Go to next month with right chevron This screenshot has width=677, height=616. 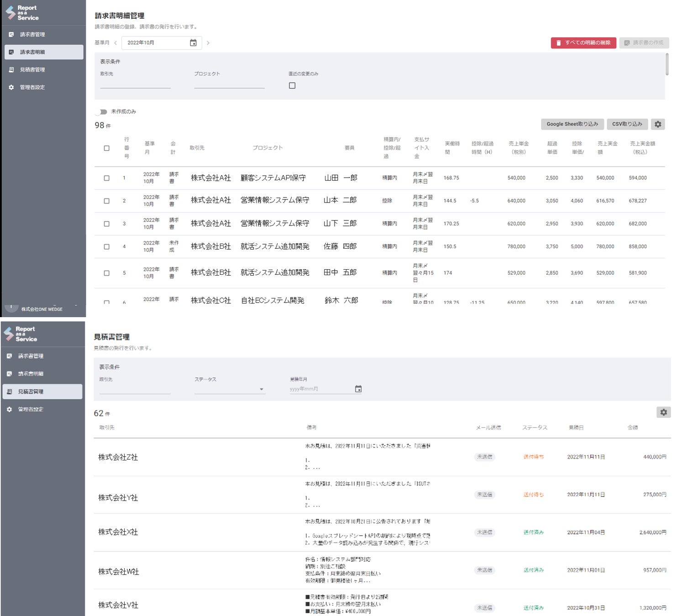[208, 43]
